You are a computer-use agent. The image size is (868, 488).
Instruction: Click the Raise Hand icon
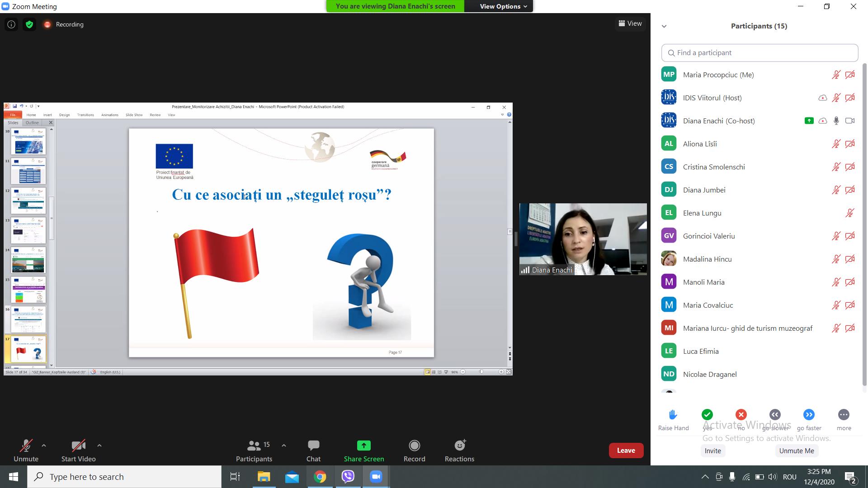click(673, 415)
